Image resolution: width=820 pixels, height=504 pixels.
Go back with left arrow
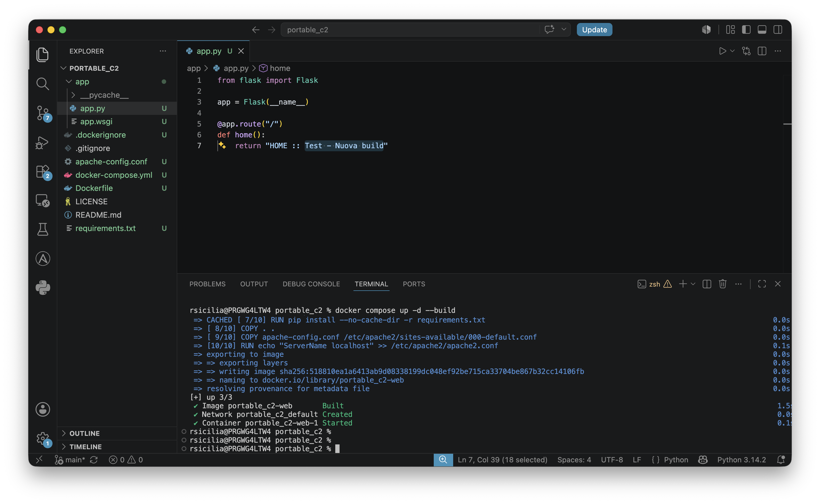point(255,30)
